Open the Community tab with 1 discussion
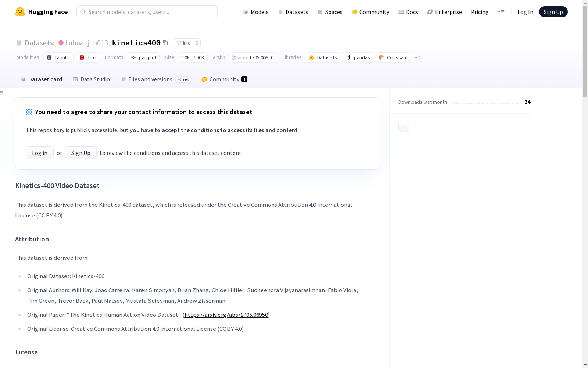Image resolution: width=588 pixels, height=368 pixels. click(224, 79)
